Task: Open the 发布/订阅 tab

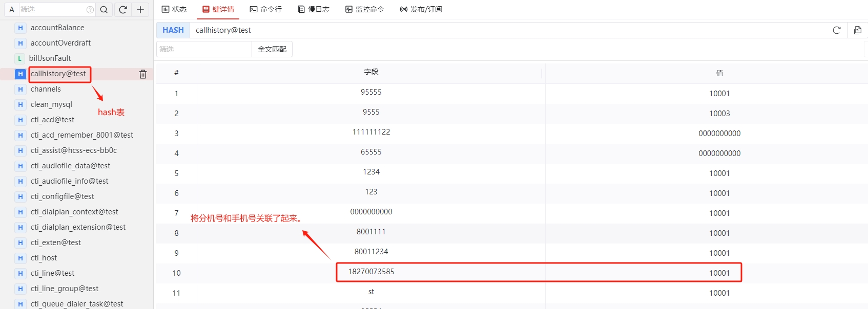Action: 421,9
